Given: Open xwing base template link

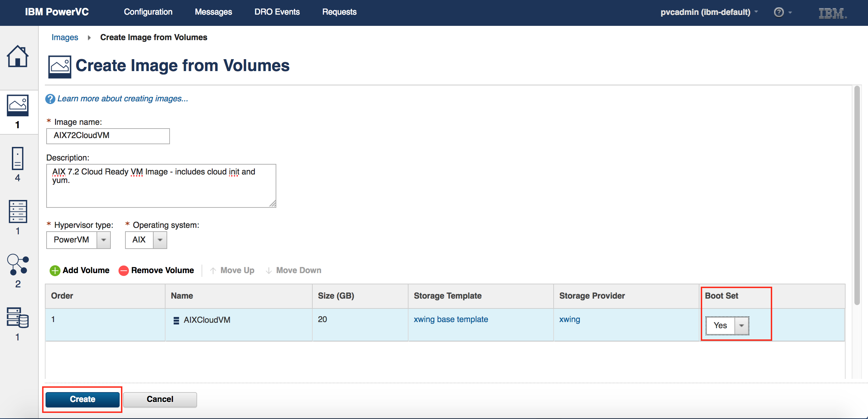Looking at the screenshot, I should (x=451, y=319).
